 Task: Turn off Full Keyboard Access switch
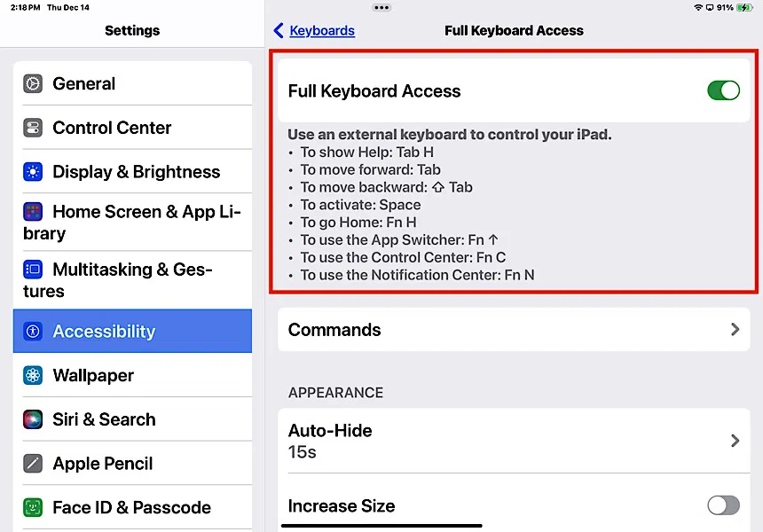(723, 90)
